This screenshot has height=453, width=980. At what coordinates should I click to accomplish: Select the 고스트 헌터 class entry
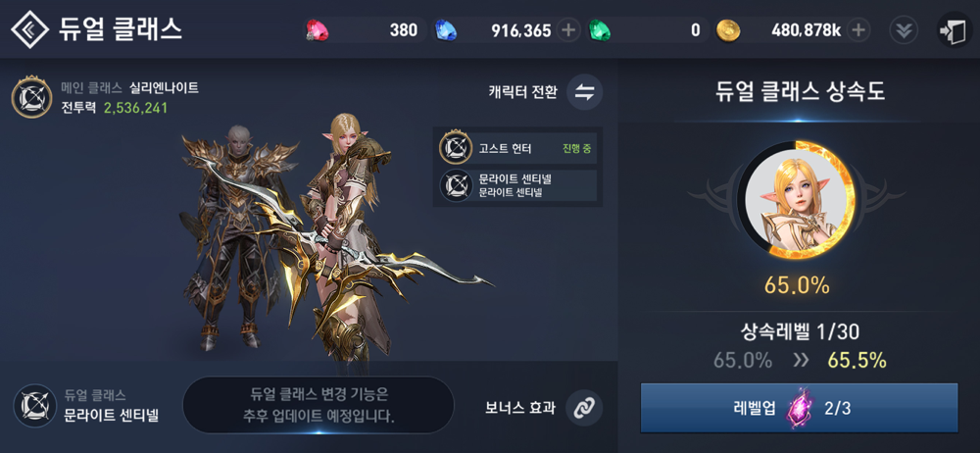(517, 148)
